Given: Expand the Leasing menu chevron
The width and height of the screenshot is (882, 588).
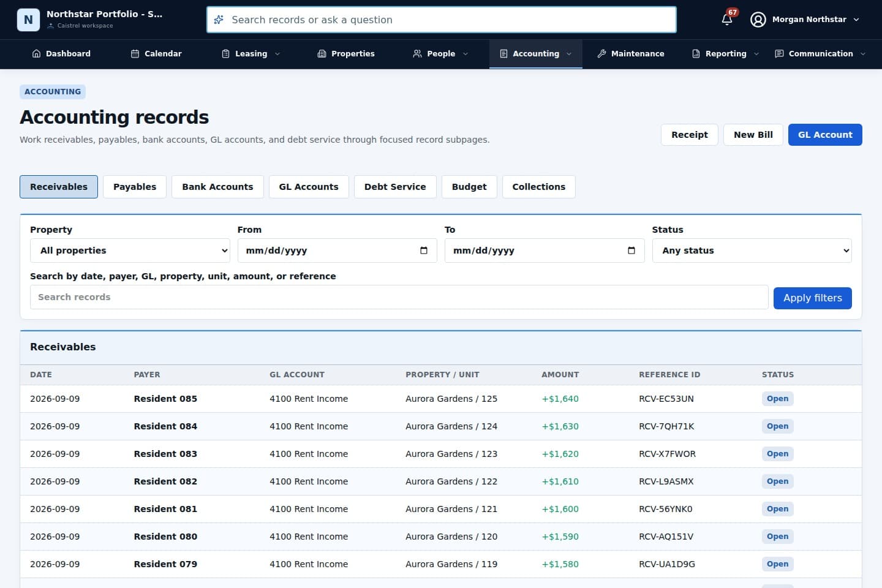Looking at the screenshot, I should point(277,54).
